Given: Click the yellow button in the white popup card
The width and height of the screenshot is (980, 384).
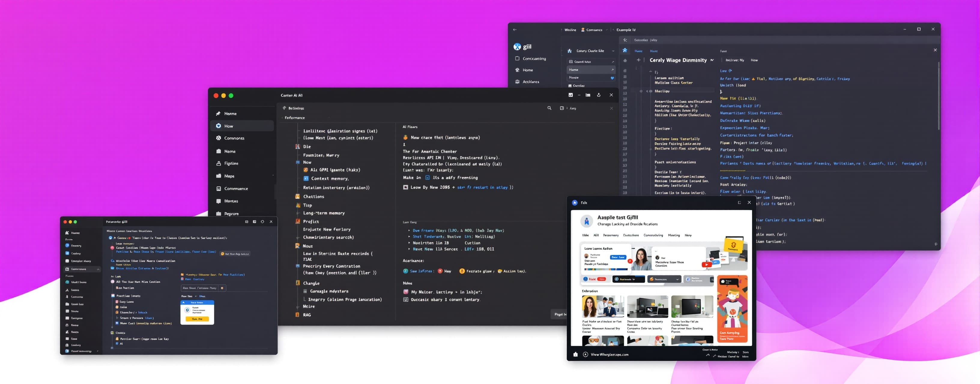Looking at the screenshot, I should pyautogui.click(x=197, y=319).
